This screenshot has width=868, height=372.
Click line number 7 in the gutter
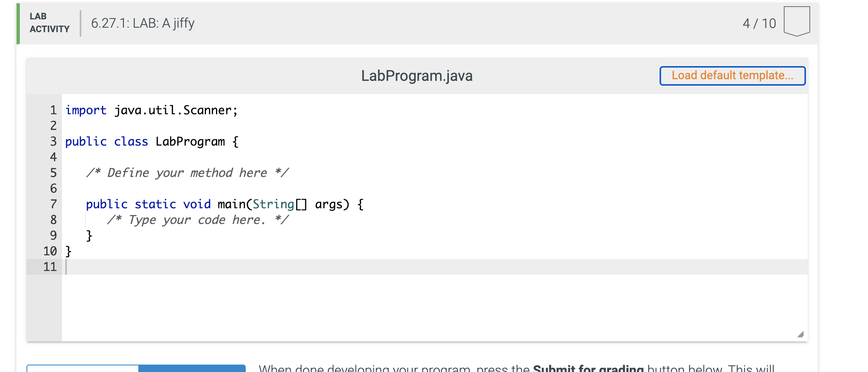(53, 204)
